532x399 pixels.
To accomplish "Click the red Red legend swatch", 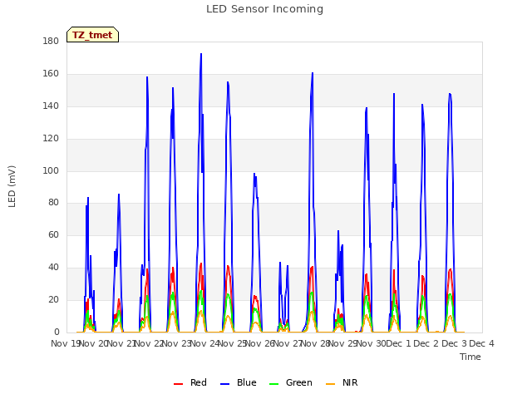I will pos(178,384).
